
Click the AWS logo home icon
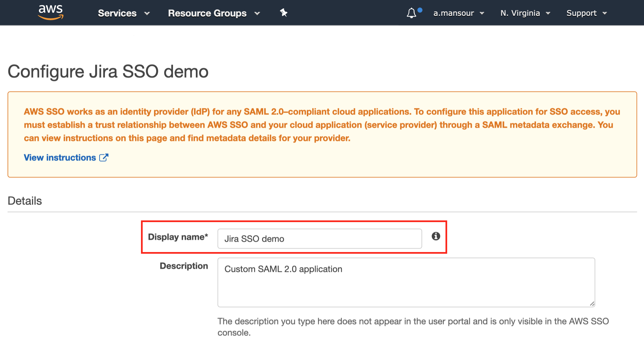click(50, 12)
